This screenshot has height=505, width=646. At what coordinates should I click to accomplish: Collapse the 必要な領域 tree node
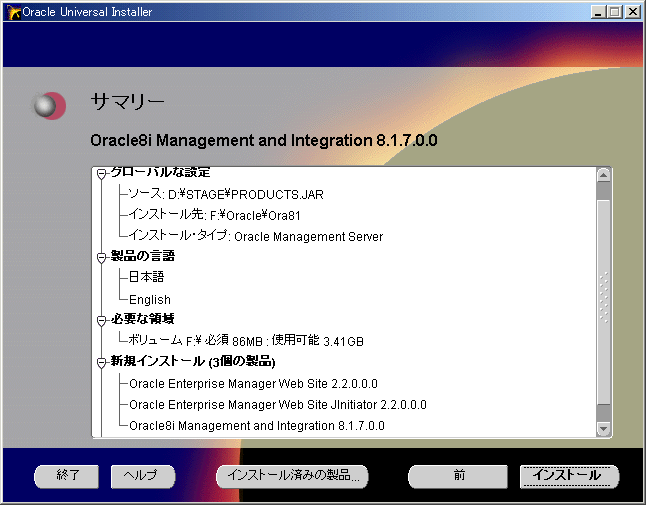coord(101,320)
